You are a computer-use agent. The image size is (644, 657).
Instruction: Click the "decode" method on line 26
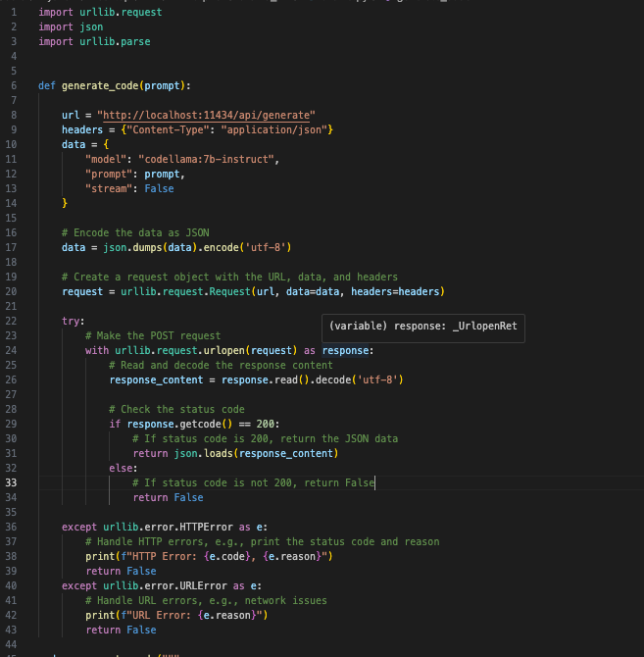(333, 380)
